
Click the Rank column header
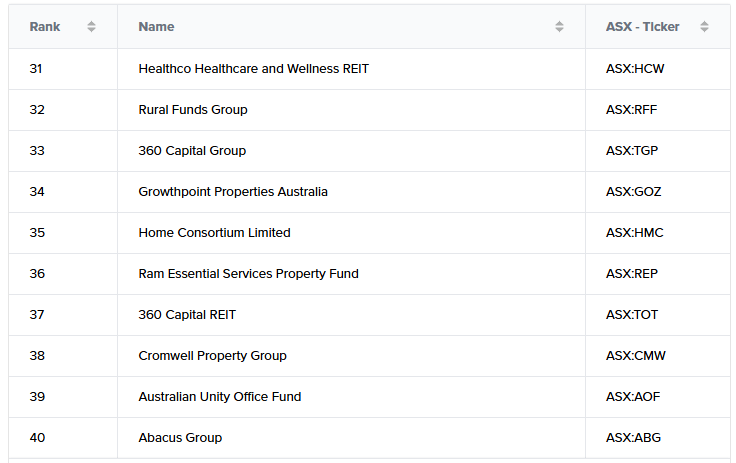pos(46,27)
